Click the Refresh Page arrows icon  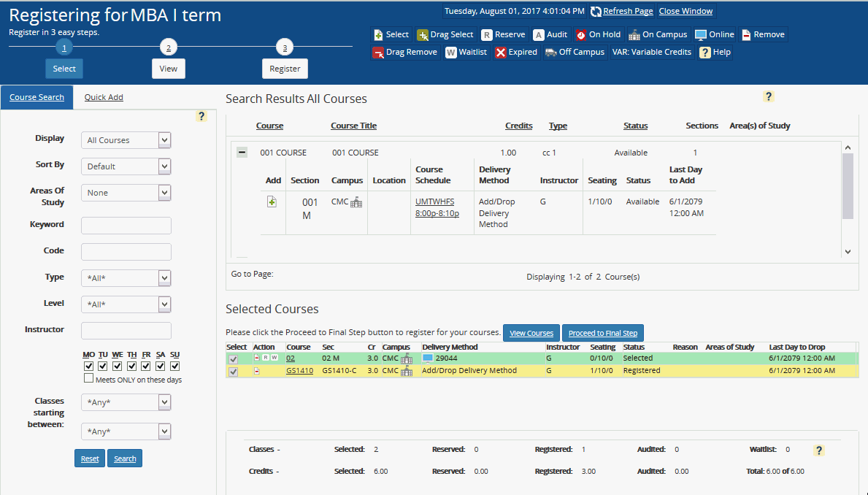point(596,11)
